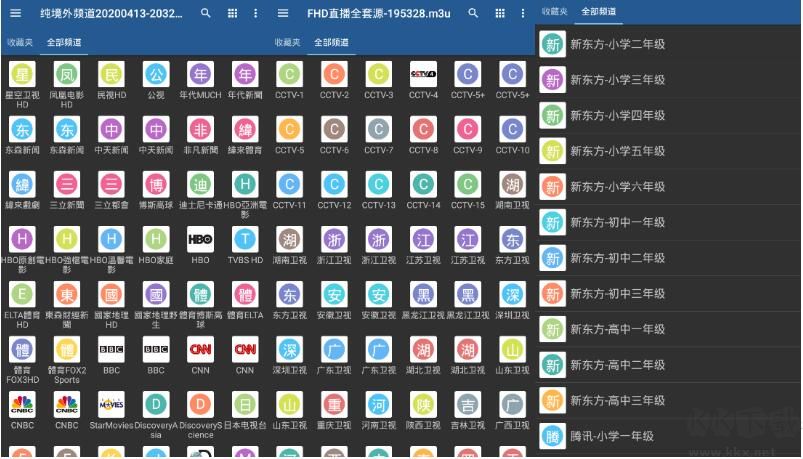This screenshot has height=459, width=803.
Task: Open more options in 纯境外频道 panel
Action: (256, 14)
